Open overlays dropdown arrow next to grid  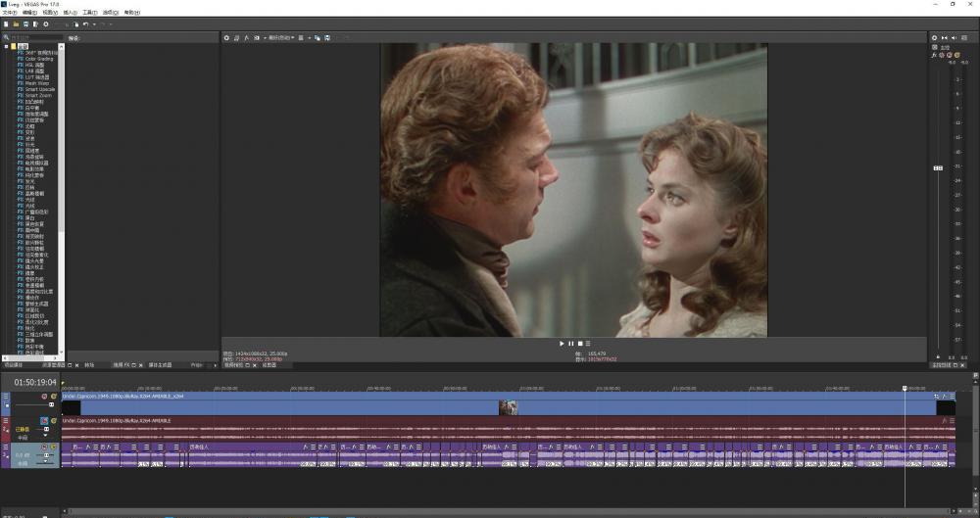310,38
